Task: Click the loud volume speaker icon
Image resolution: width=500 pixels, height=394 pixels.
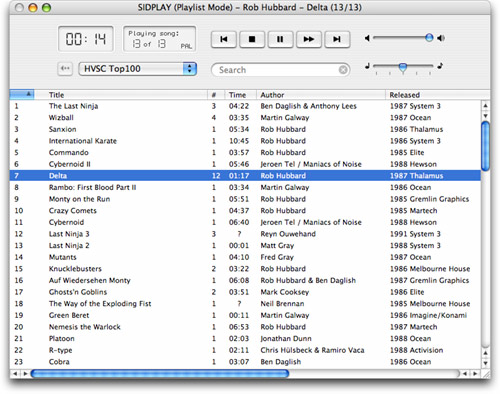Action: pyautogui.click(x=441, y=38)
